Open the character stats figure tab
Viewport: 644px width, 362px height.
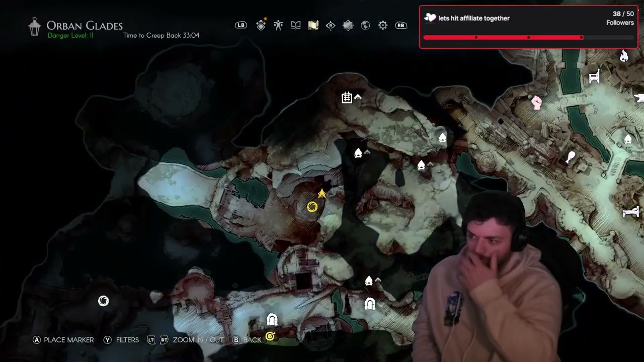pos(278,25)
